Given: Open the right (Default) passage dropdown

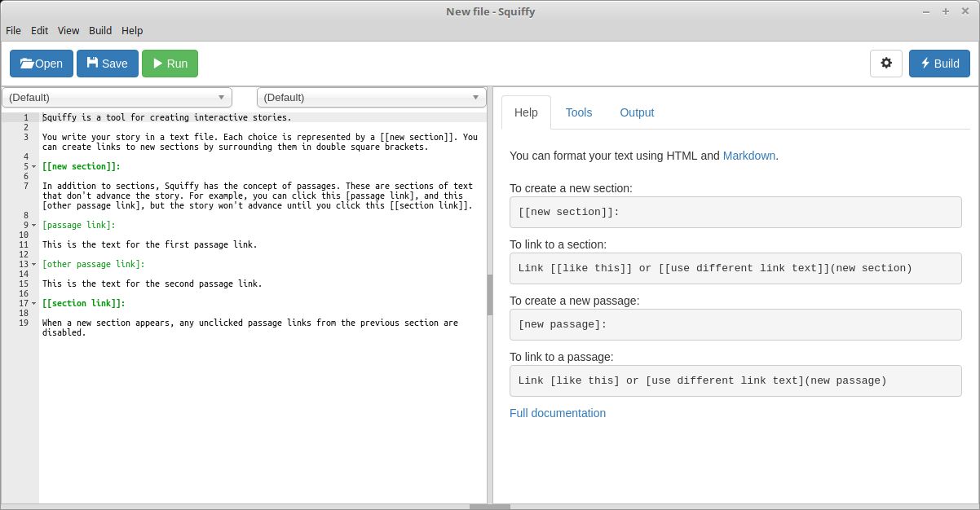Looking at the screenshot, I should tap(372, 97).
